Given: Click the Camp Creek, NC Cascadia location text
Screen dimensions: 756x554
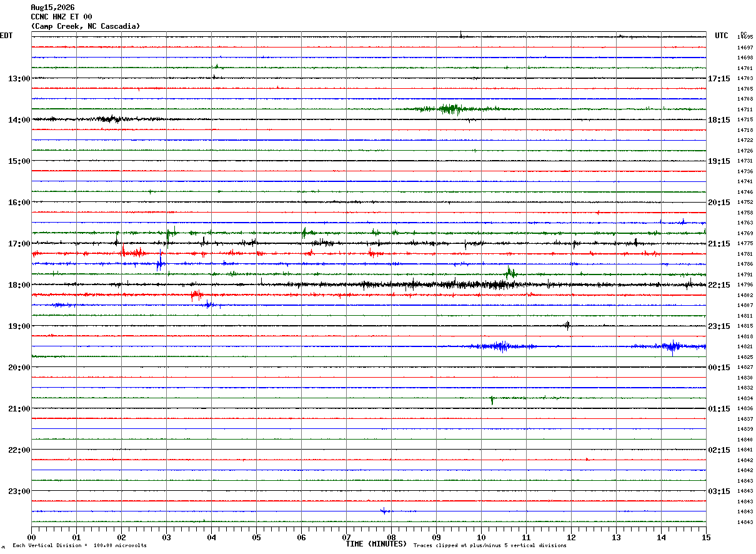Looking at the screenshot, I should [86, 26].
